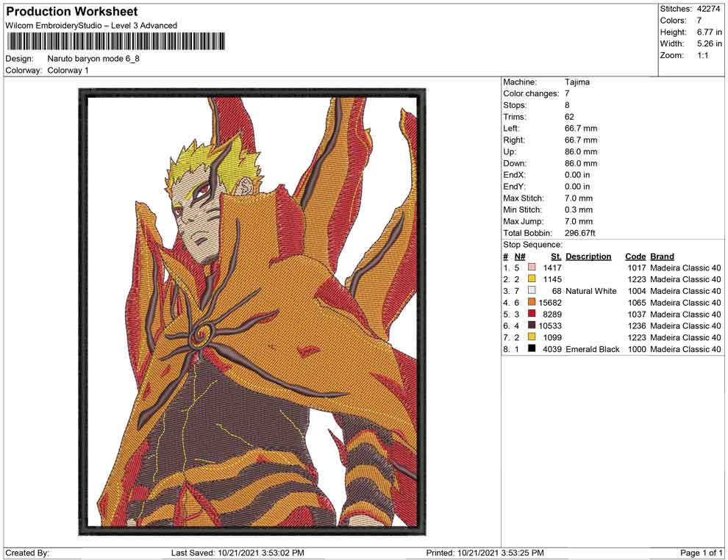Click the St. column header
This screenshot has height=560, width=728.
tap(556, 256)
